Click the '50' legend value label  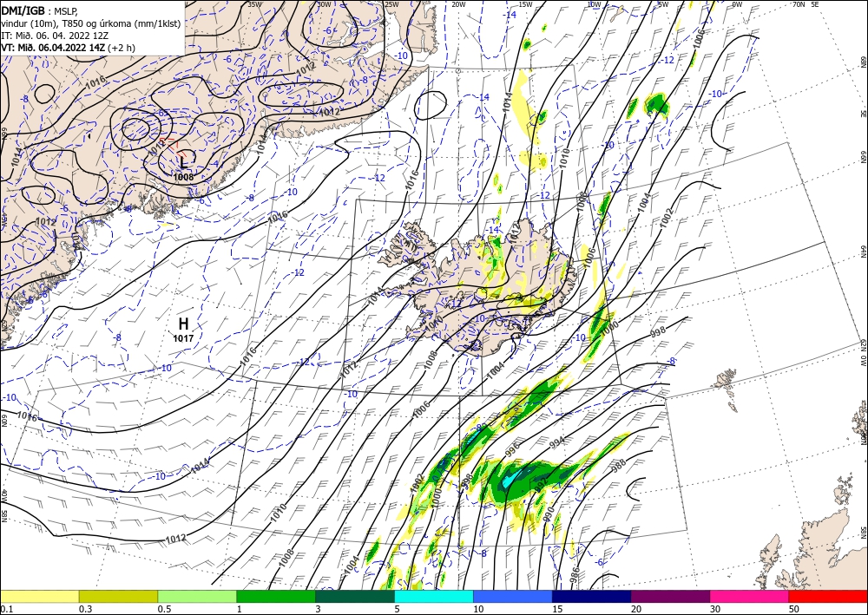pos(794,609)
